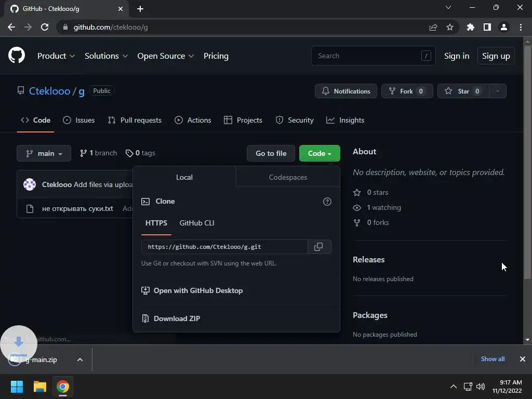
Task: Expand the Open Source menu
Action: [x=166, y=56]
